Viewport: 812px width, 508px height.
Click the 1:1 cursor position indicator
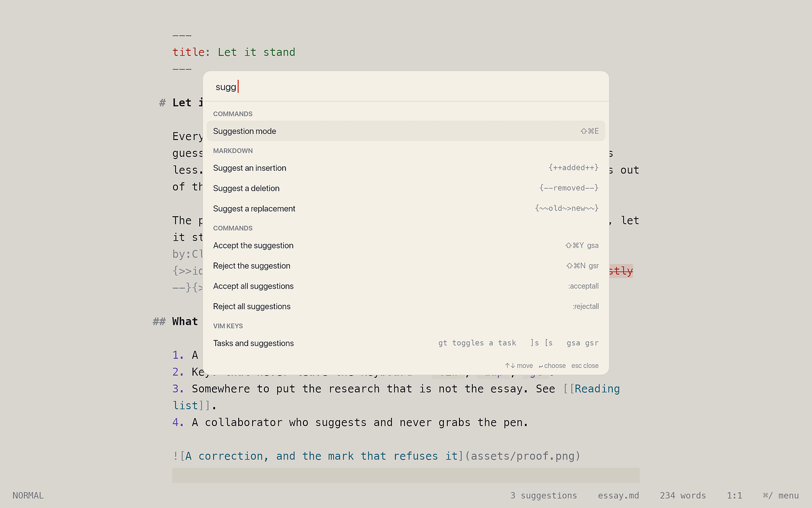[x=734, y=496]
